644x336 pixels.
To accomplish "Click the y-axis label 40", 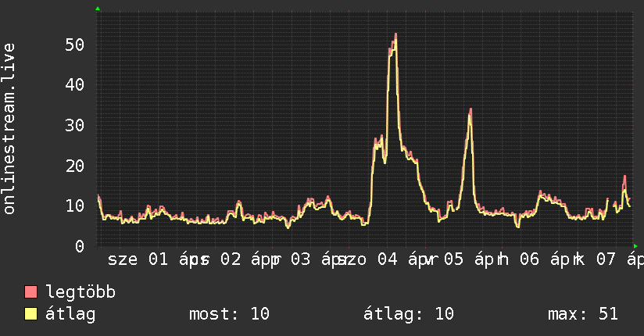I will tap(75, 85).
